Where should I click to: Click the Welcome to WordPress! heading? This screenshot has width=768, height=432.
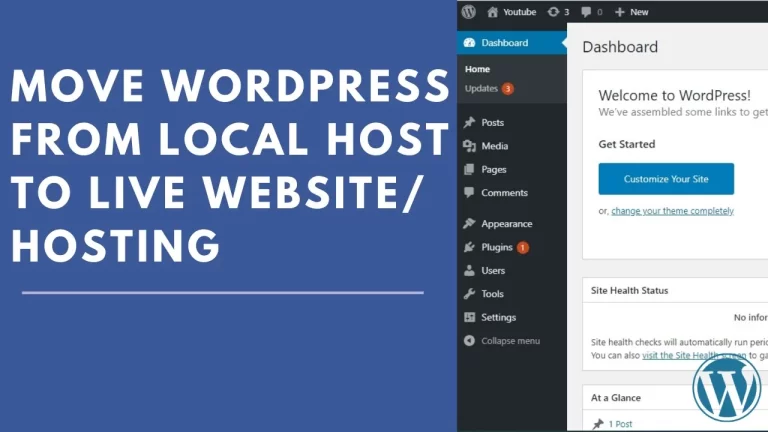pyautogui.click(x=674, y=95)
